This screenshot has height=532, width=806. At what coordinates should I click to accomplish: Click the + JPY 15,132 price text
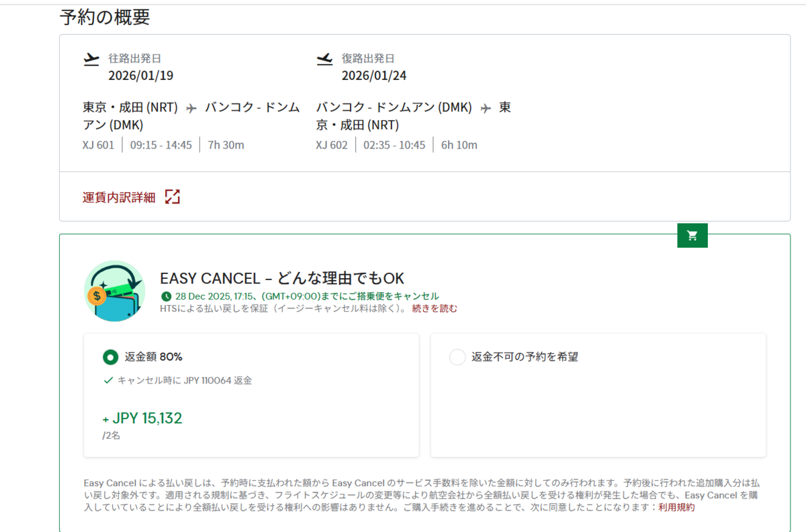click(x=142, y=418)
